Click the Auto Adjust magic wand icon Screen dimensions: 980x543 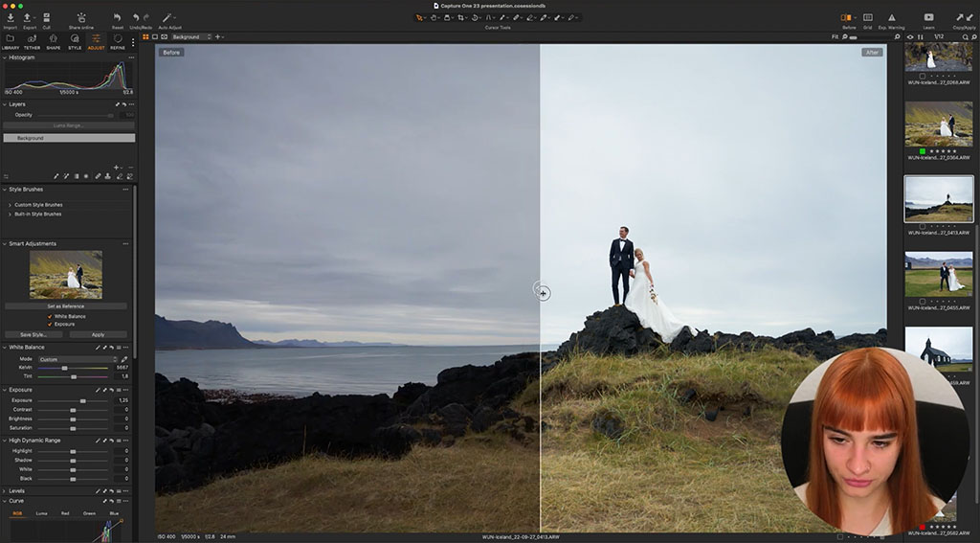(167, 18)
